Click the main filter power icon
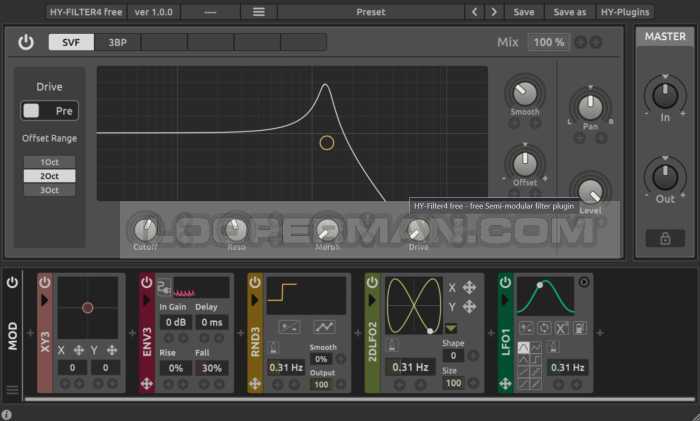The height and width of the screenshot is (421, 700). [26, 43]
